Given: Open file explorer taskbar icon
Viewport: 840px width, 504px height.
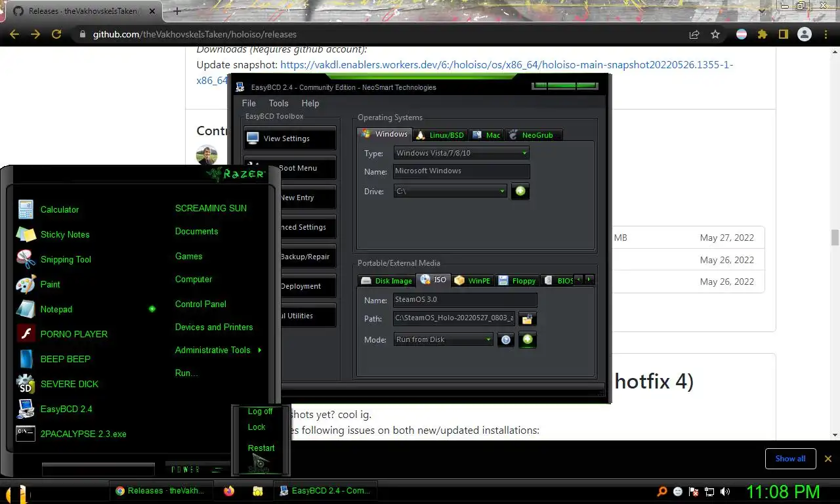Looking at the screenshot, I should point(258,490).
